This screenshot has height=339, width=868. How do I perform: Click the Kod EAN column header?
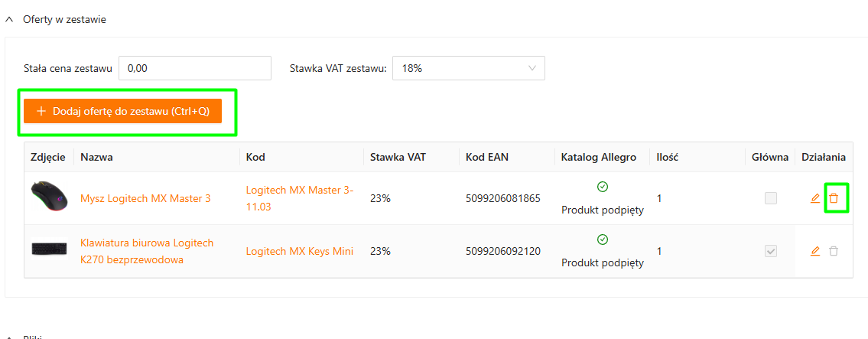pyautogui.click(x=486, y=157)
